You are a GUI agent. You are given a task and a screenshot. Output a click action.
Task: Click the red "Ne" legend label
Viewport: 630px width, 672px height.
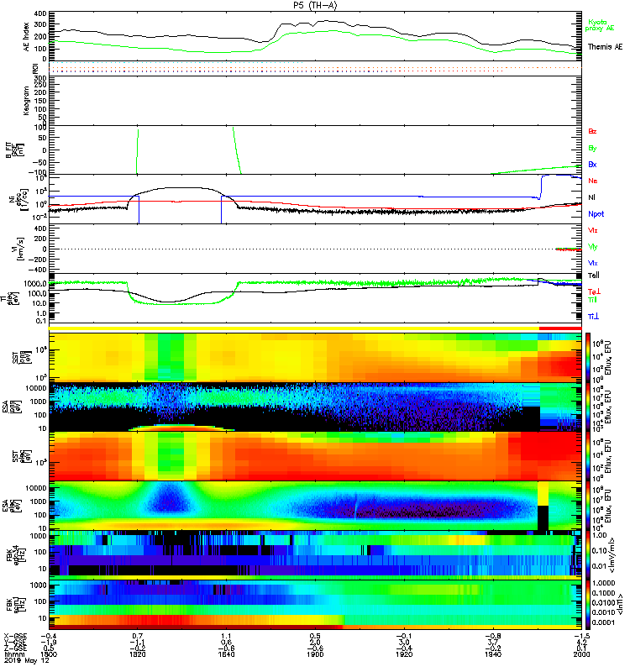tap(593, 181)
